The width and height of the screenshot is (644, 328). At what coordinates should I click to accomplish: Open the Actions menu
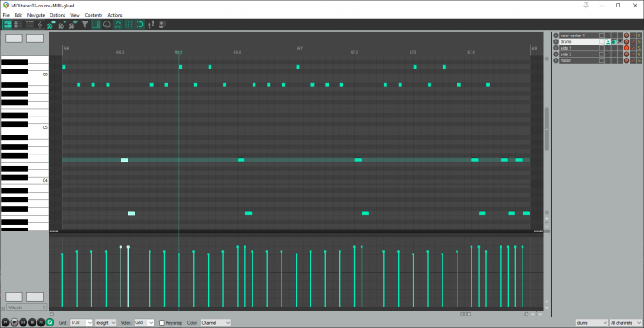pyautogui.click(x=115, y=15)
